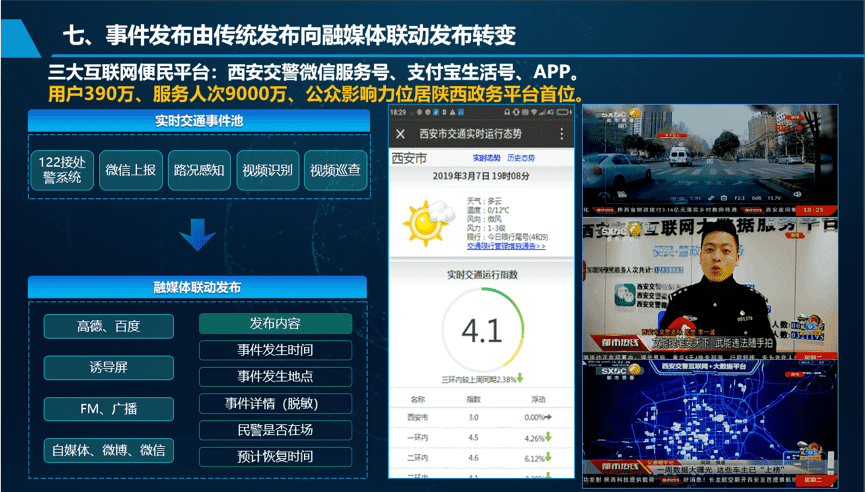Click the 4.1 traffic index circular gauge
This screenshot has height=492, width=865.
click(481, 330)
